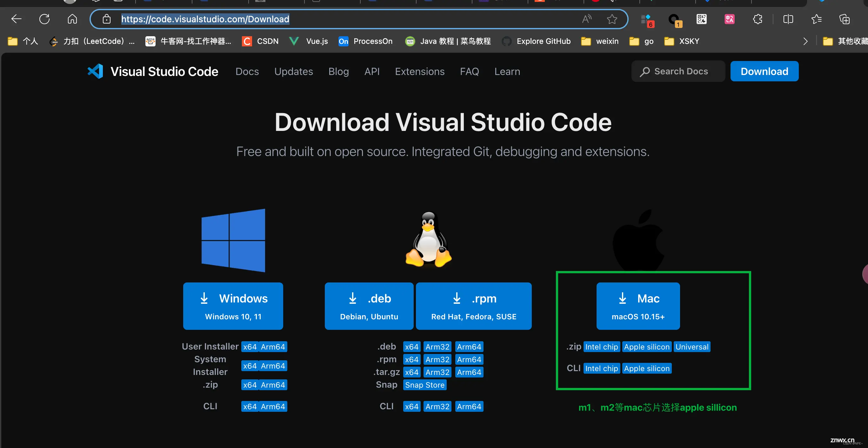
Task: Open the CSDN bookmark
Action: pyautogui.click(x=260, y=41)
